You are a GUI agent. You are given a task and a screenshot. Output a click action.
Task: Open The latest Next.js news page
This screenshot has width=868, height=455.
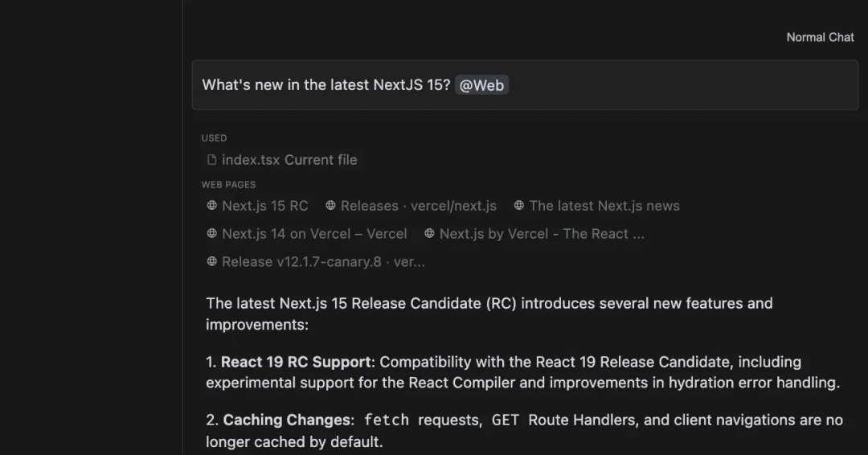[604, 206]
